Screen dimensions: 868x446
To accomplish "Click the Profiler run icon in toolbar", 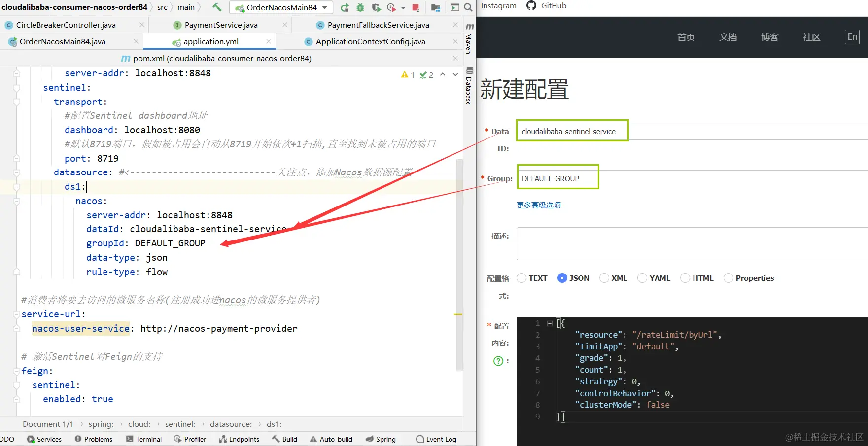I will tap(392, 7).
